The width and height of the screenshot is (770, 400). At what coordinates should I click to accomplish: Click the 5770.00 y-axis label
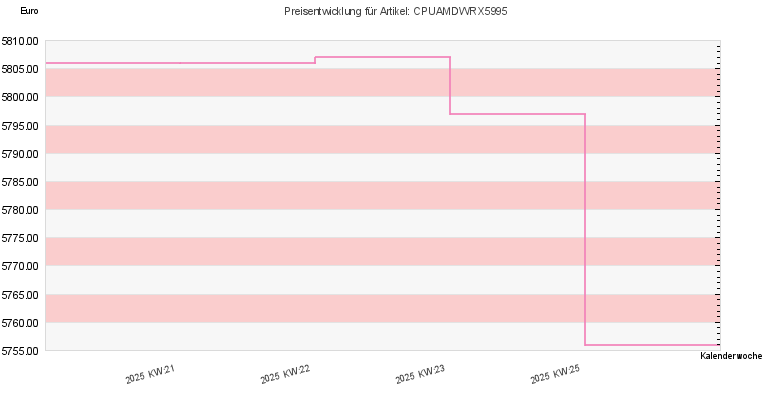[x=20, y=266]
